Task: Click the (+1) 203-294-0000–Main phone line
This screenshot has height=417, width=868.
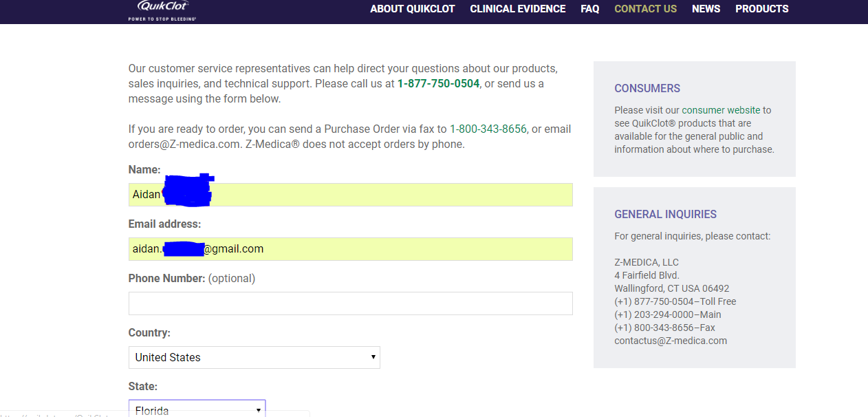Action: pos(668,314)
